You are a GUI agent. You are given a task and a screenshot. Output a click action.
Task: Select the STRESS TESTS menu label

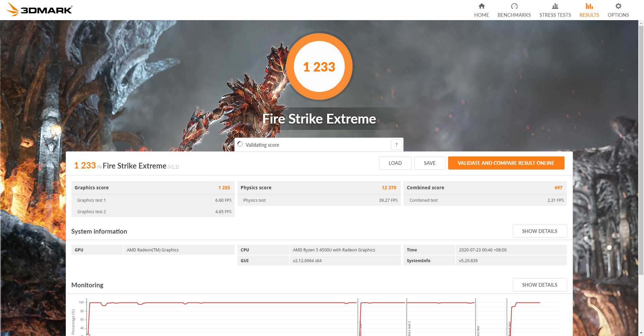555,15
